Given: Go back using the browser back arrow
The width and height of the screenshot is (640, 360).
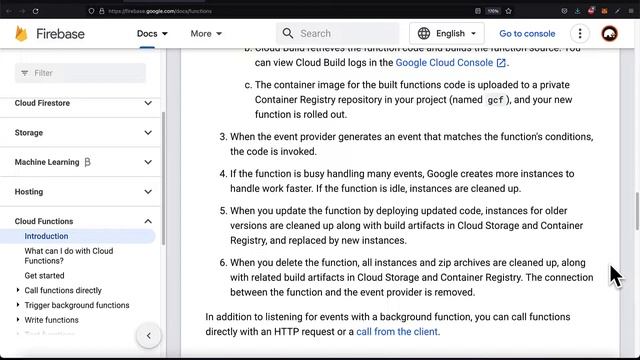Looking at the screenshot, I should pos(9,11).
